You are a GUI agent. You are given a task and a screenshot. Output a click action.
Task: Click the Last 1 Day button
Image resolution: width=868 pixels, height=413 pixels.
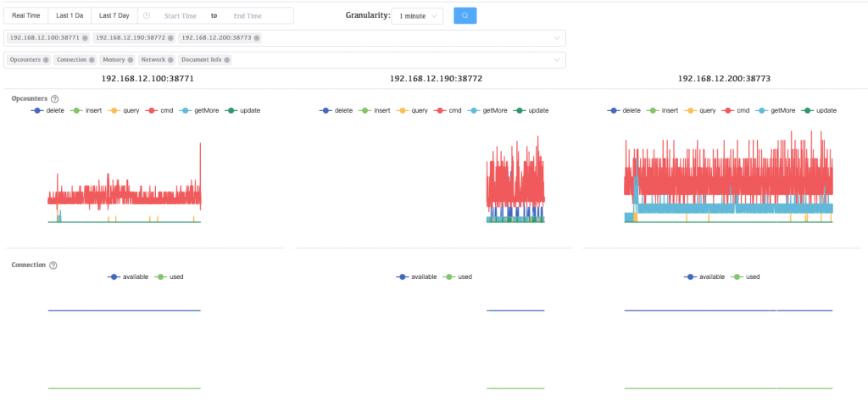(70, 16)
